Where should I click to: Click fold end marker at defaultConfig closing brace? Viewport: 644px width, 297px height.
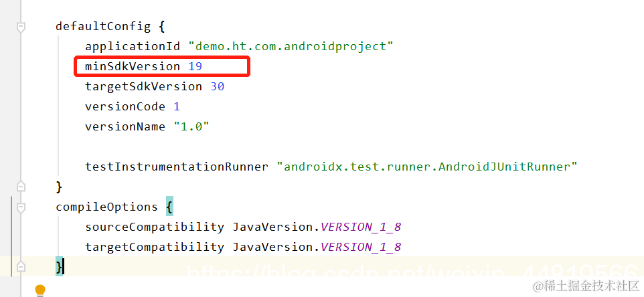pos(21,187)
